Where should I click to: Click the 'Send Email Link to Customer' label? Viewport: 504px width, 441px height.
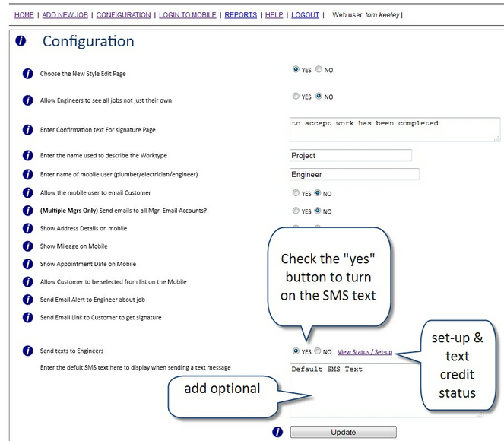100,318
